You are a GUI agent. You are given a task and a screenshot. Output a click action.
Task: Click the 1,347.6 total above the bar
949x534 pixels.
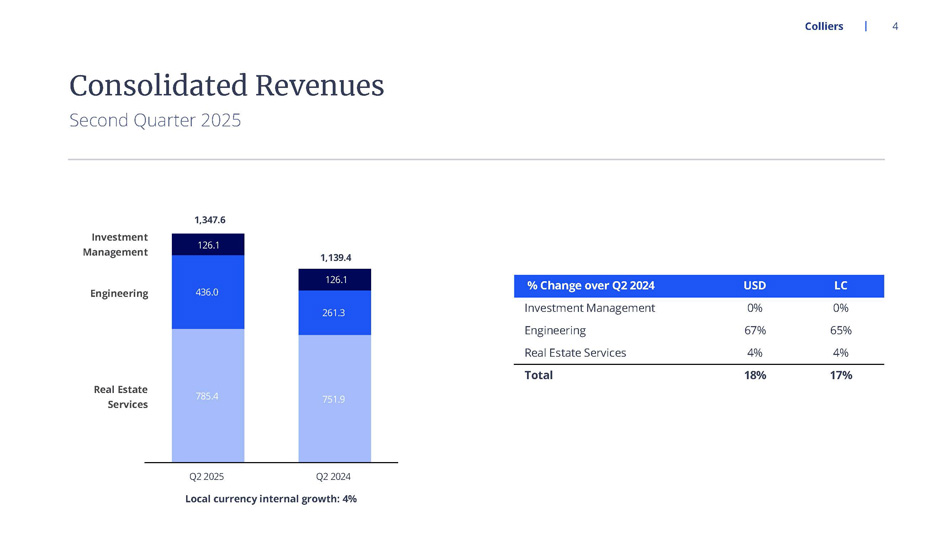click(x=210, y=220)
